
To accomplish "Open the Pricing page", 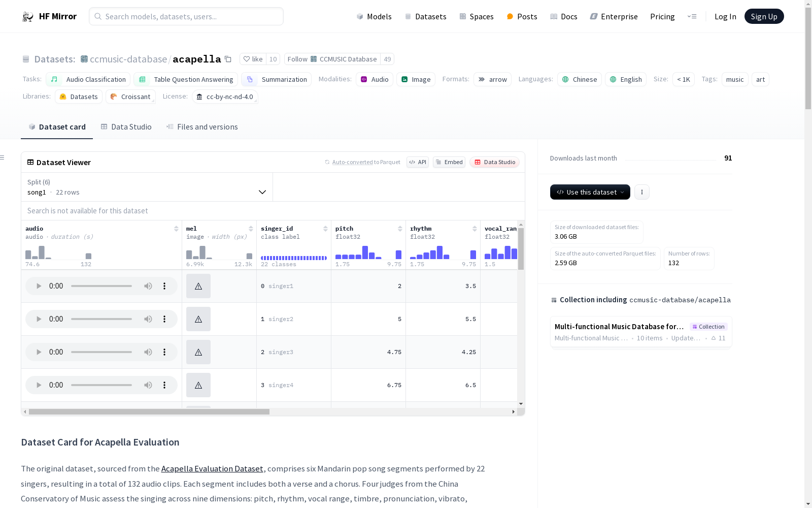I will click(x=662, y=16).
